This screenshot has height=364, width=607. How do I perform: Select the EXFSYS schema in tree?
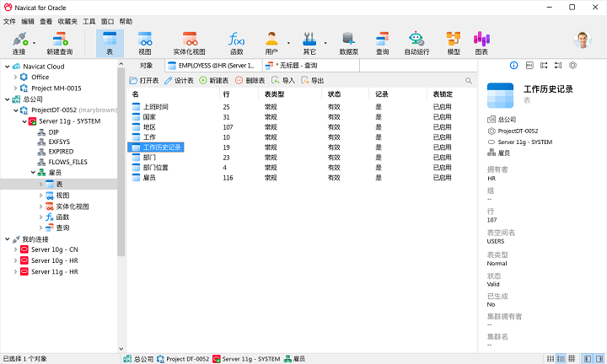pos(59,142)
